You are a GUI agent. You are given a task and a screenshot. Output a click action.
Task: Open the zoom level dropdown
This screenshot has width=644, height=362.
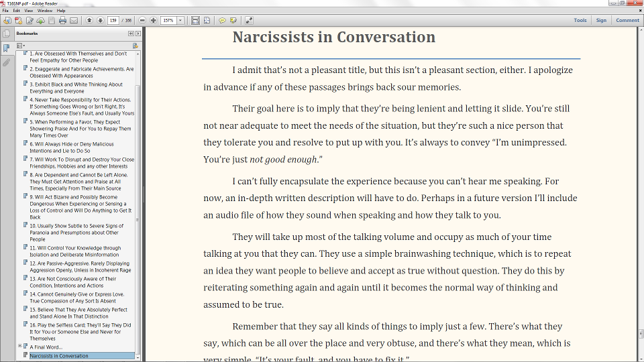tap(180, 21)
